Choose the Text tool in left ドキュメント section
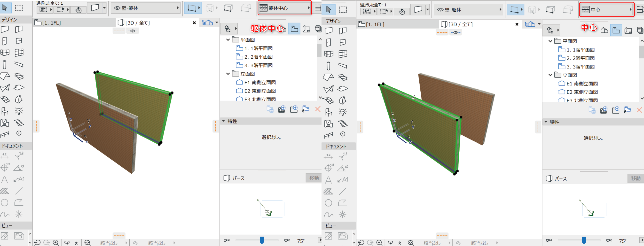Viewport: 644px width, 246px height. coord(5,180)
